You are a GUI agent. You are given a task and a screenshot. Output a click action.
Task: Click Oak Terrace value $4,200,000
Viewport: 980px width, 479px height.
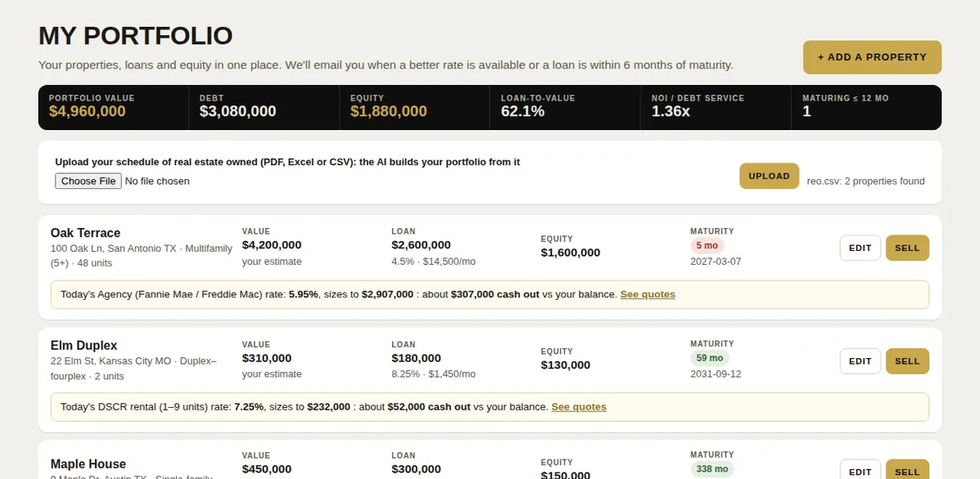pos(272,245)
